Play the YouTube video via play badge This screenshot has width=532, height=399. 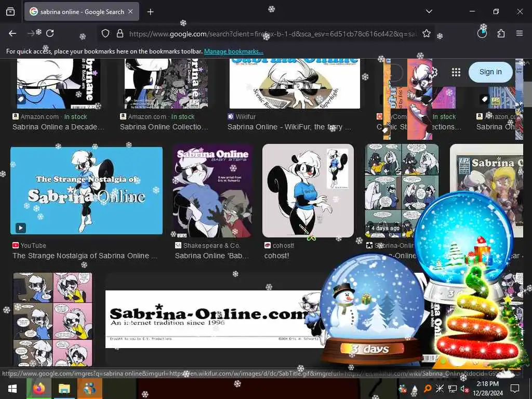[21, 228]
